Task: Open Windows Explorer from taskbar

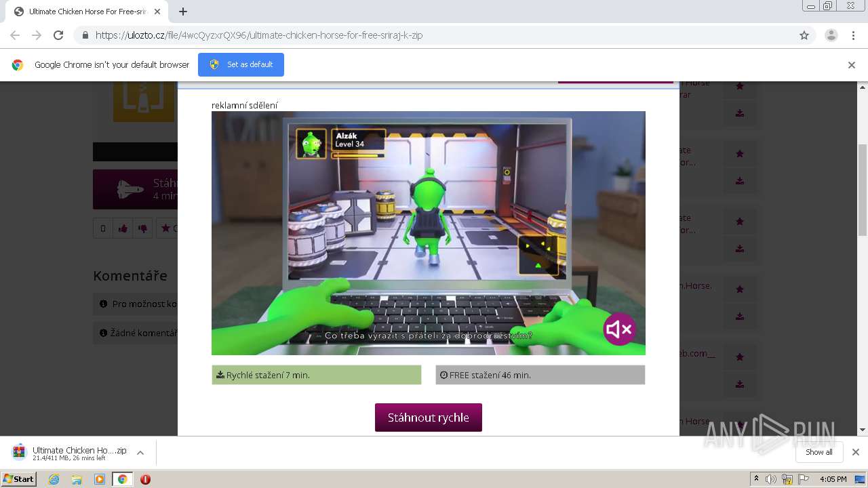Action: point(77,479)
